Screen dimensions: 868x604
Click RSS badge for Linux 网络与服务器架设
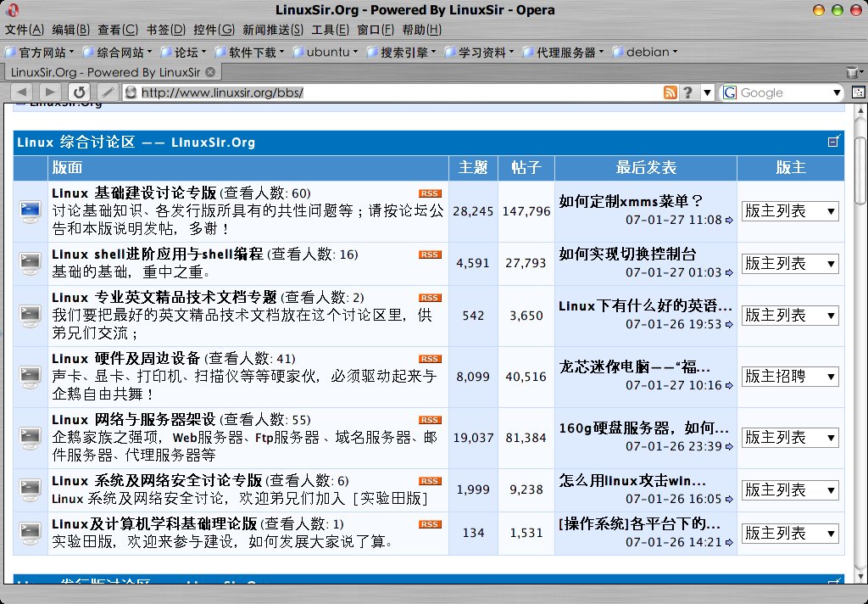[430, 419]
